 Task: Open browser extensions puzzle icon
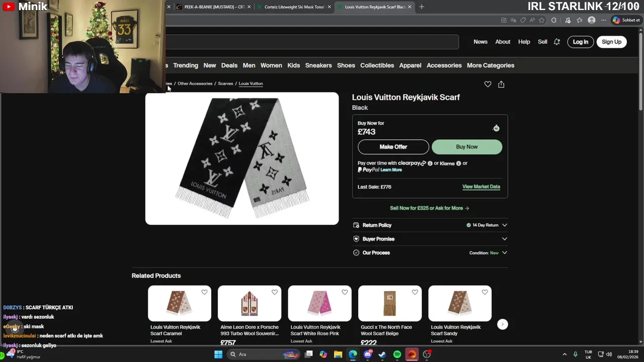tap(554, 20)
